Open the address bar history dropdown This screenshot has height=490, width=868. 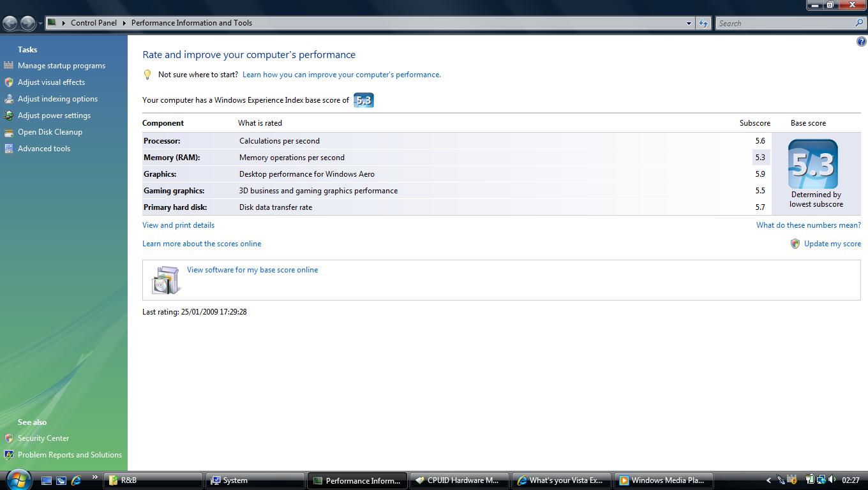coord(689,23)
